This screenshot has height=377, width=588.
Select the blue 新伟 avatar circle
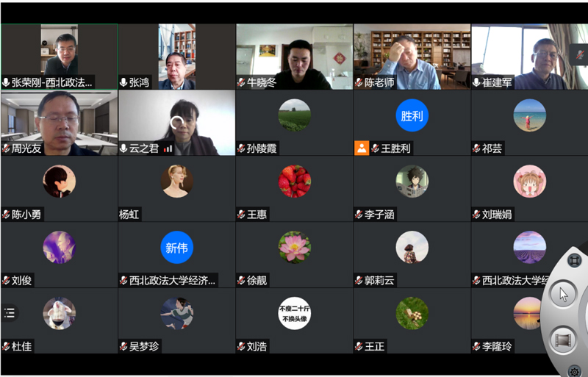(176, 247)
